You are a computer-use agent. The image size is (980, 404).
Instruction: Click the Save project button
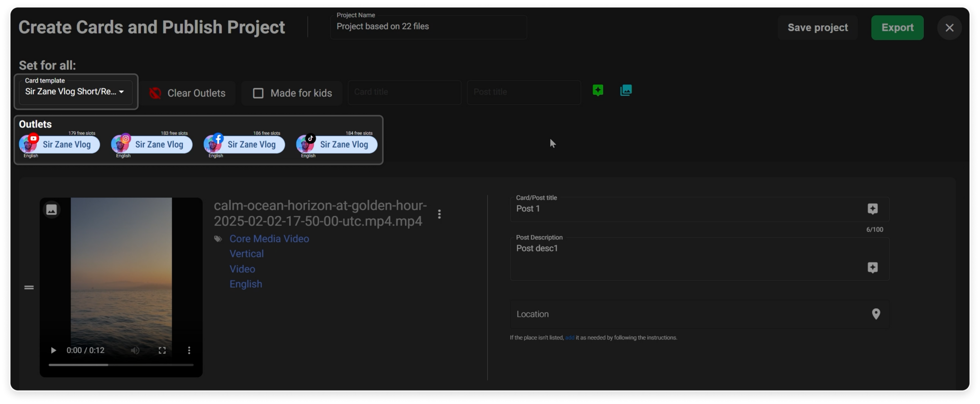pos(818,28)
